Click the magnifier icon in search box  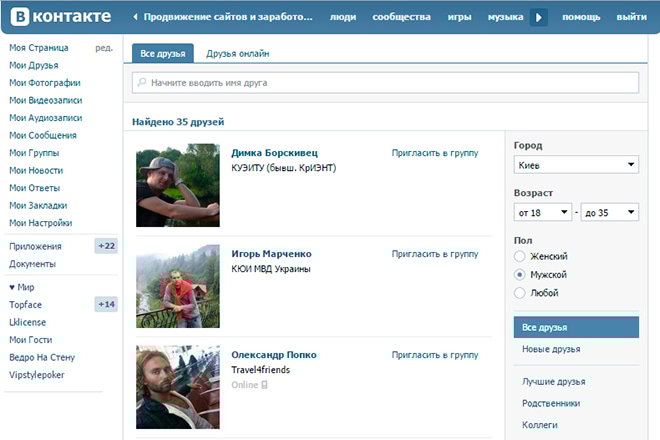(x=142, y=83)
